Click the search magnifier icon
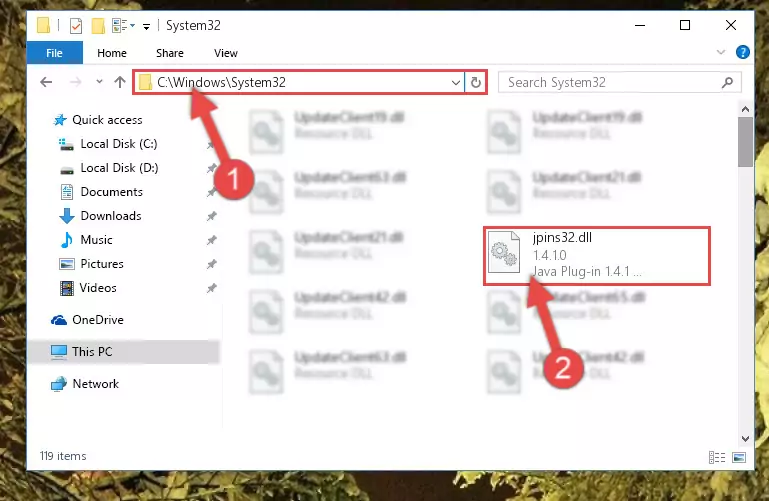769x501 pixels. [727, 82]
